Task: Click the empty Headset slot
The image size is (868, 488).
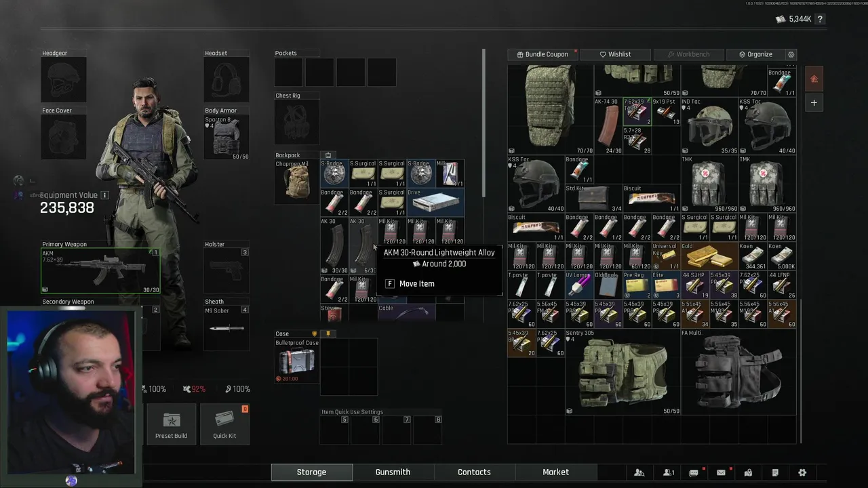Action: tap(226, 80)
